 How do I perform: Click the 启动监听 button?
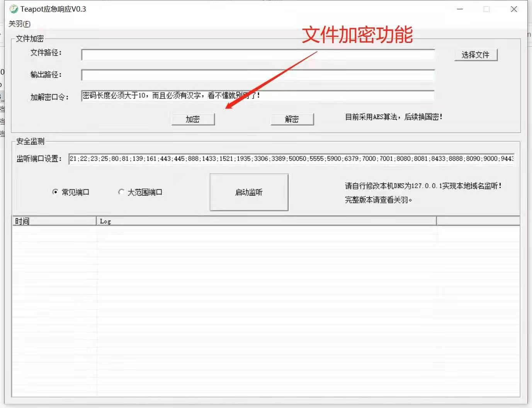tap(249, 192)
